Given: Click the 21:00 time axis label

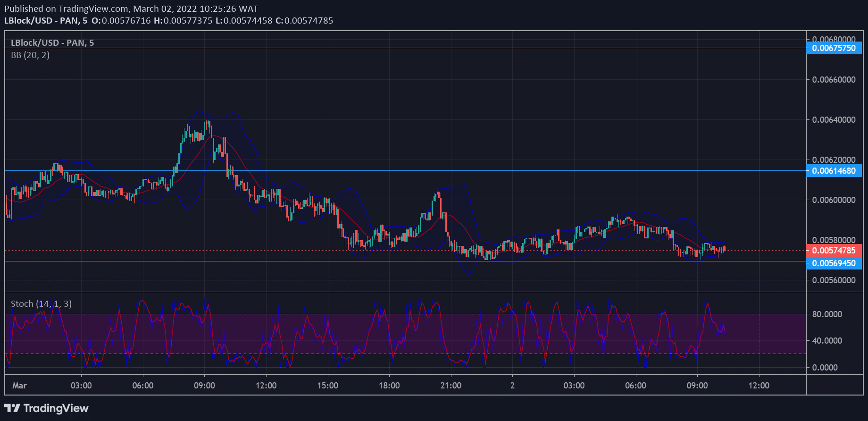Looking at the screenshot, I should click(451, 386).
